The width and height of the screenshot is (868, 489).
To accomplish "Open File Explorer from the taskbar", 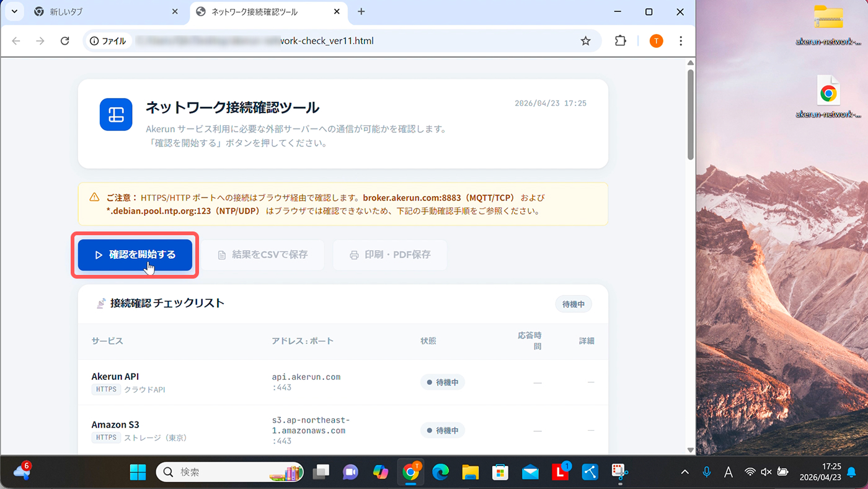I will (x=470, y=472).
